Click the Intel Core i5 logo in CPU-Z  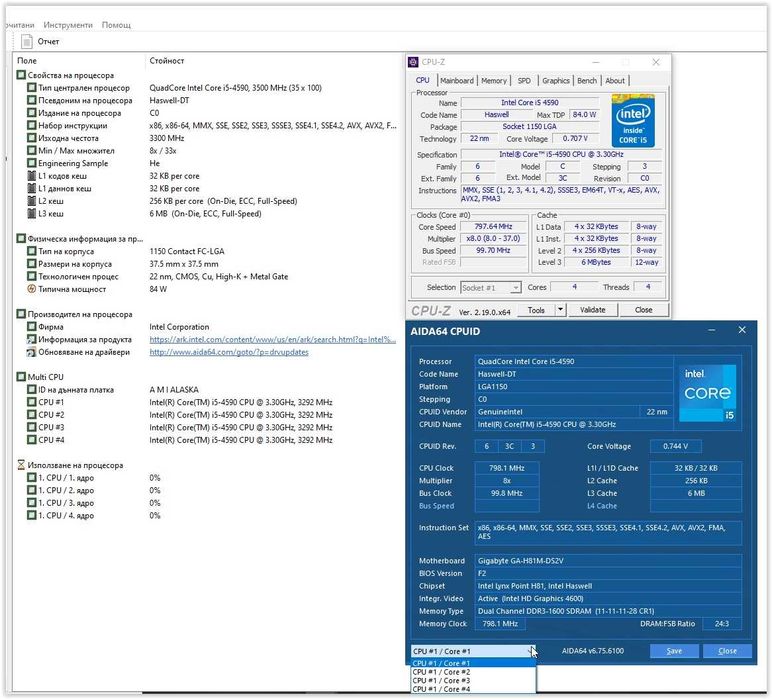[x=633, y=121]
